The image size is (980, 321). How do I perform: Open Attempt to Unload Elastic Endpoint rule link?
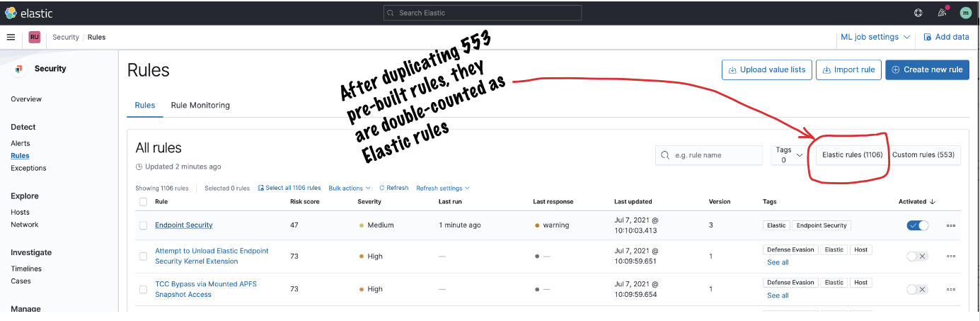point(212,256)
